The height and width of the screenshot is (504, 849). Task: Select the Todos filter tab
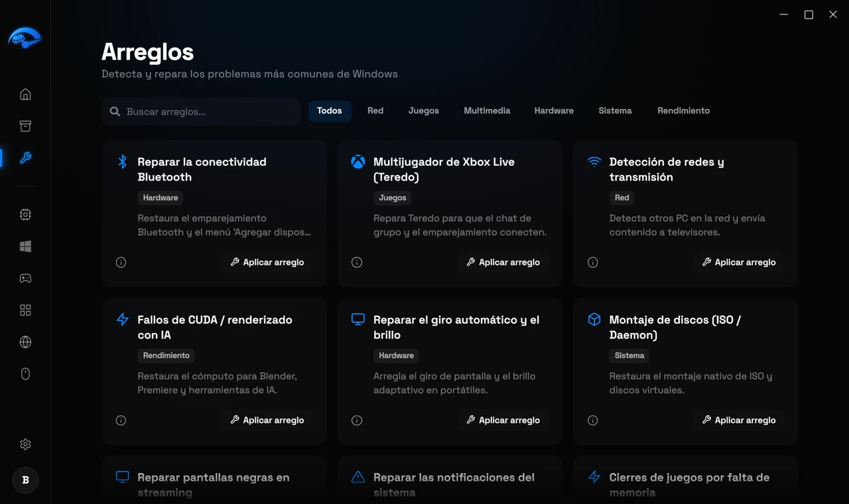(330, 111)
